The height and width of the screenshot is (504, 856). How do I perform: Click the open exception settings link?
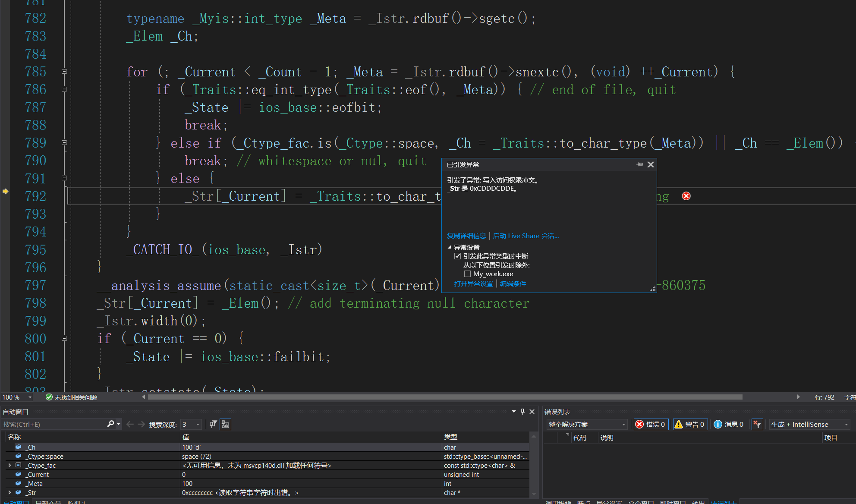[x=473, y=283]
